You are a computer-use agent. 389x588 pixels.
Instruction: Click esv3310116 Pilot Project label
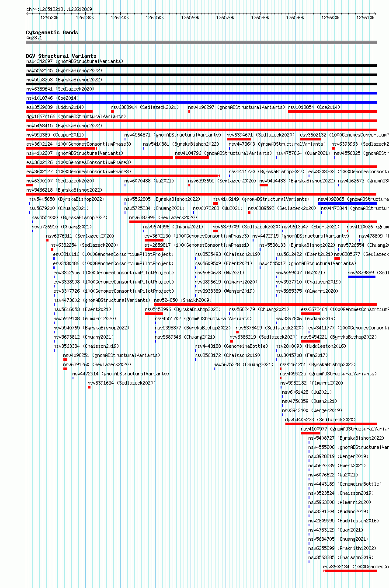[x=113, y=254]
